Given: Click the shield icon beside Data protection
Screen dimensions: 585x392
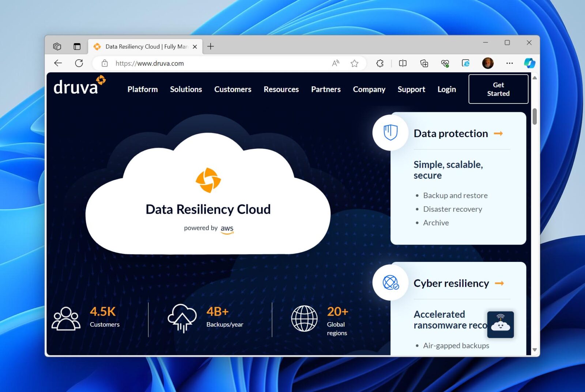Looking at the screenshot, I should (x=390, y=133).
